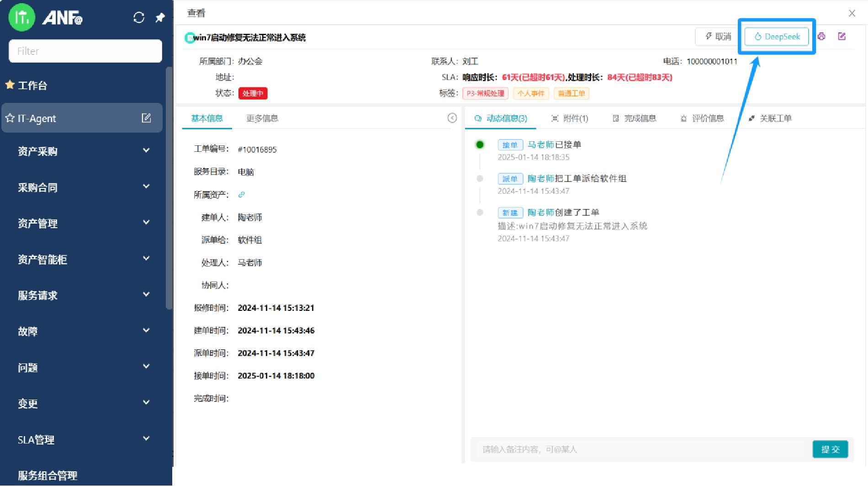
Task: Expand the 采购合同 menu
Action: pos(146,187)
